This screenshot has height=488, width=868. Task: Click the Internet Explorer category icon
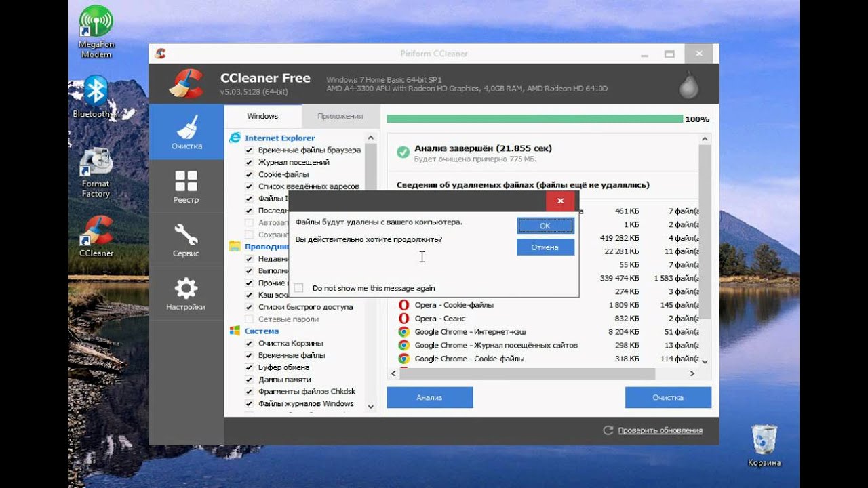235,138
